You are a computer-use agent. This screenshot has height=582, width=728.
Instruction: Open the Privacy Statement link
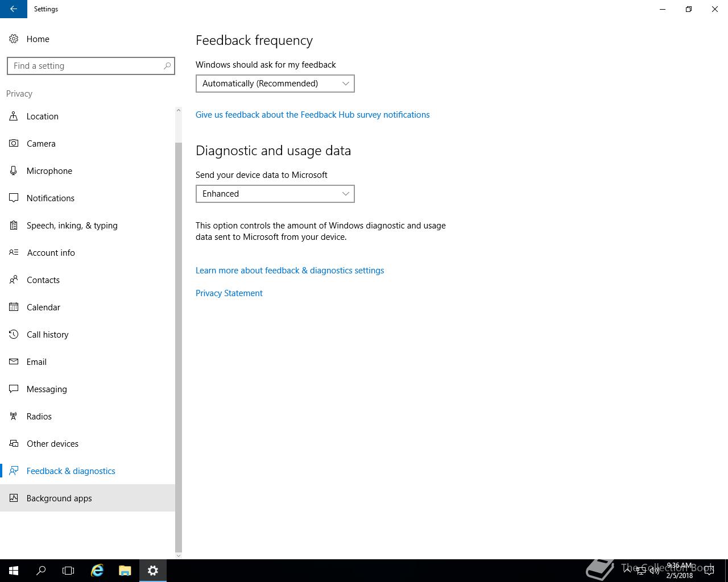229,293
